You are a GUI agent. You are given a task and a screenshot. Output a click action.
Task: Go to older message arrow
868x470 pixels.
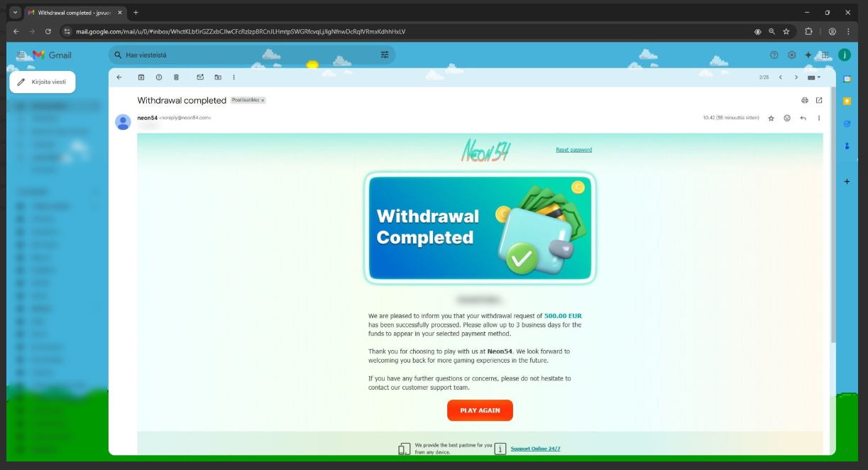[x=796, y=77]
